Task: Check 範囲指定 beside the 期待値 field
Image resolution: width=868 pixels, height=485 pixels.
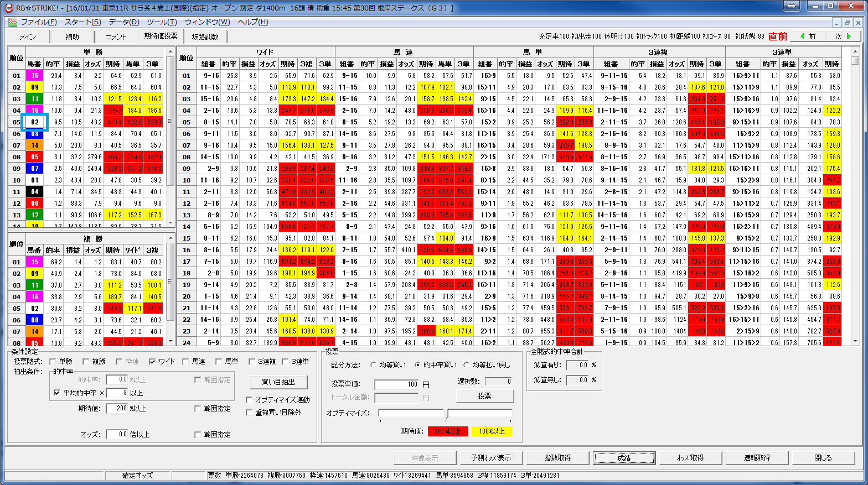Action: click(x=198, y=409)
